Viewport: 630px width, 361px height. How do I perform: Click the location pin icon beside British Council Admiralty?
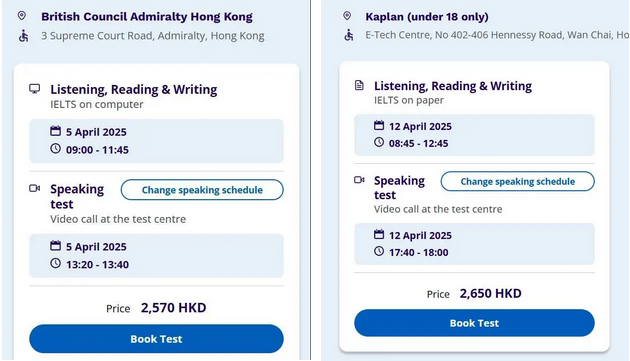tap(22, 16)
